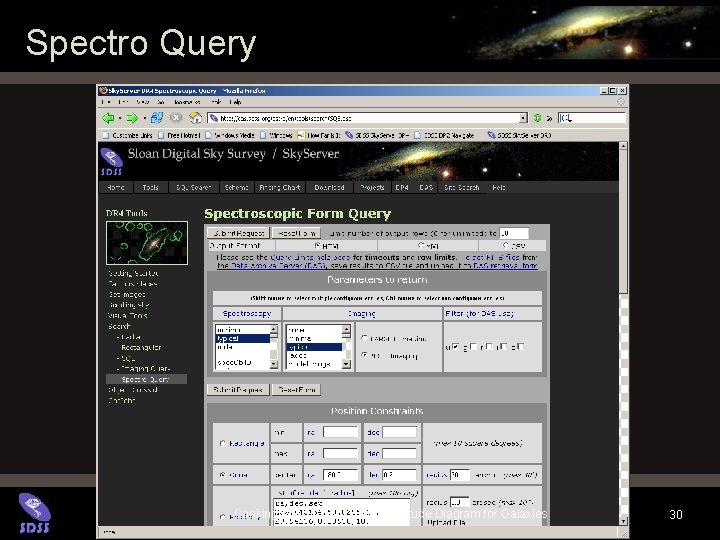
Task: Open the SDSS SkyServer DR4 bookmark
Action: click(x=377, y=135)
